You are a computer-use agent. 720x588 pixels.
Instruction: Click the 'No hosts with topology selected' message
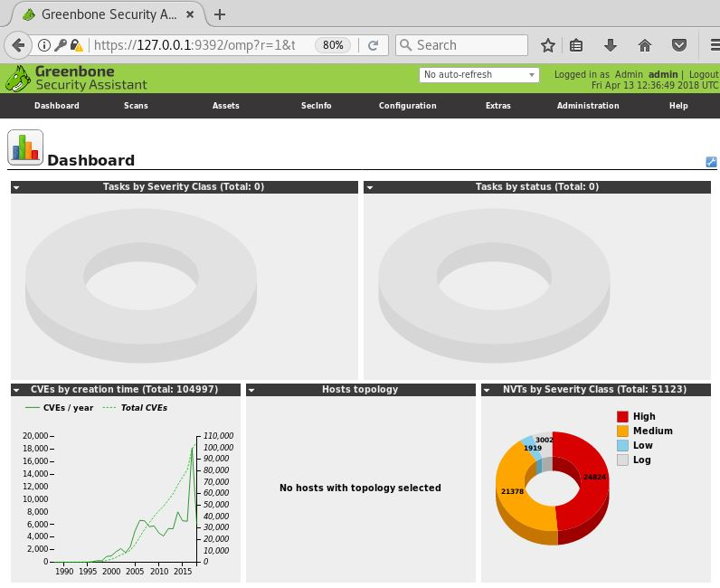coord(360,488)
